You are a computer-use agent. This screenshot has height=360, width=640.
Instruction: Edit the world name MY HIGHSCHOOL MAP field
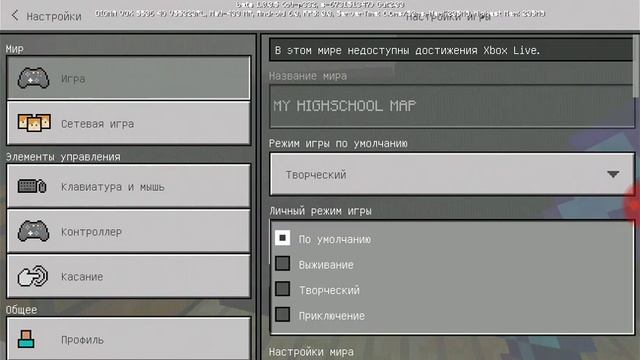tap(452, 106)
